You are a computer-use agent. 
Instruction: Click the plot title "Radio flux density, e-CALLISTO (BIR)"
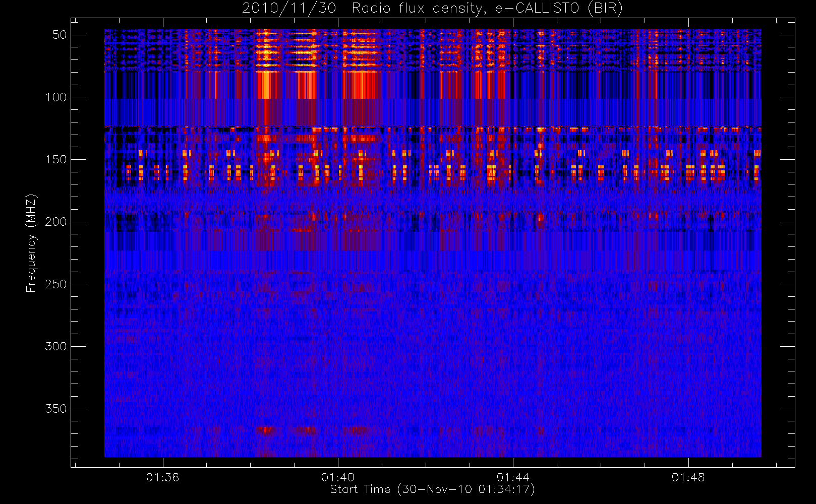[x=487, y=9]
